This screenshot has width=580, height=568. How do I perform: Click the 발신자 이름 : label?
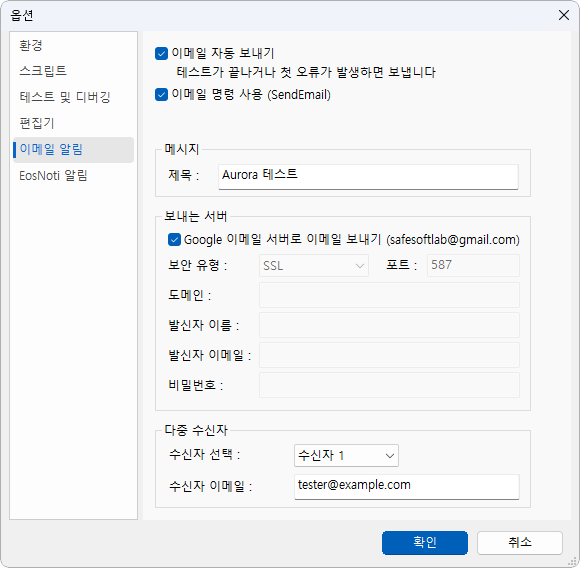click(x=204, y=325)
